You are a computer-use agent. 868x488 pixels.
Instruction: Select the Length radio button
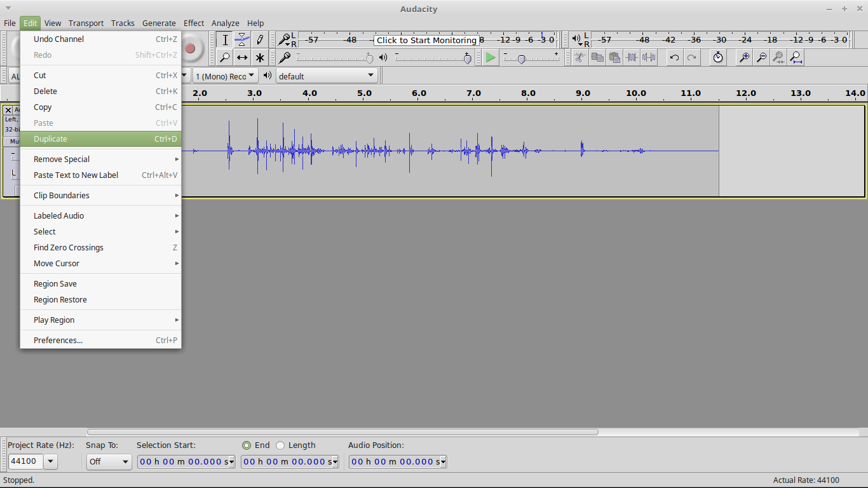pos(280,445)
